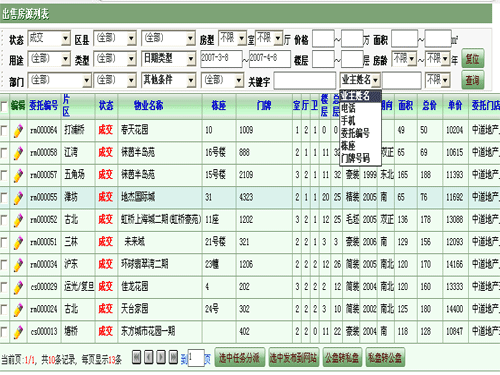Toggle the select-all checkbox in table header
This screenshot has width=500, height=375.
click(x=4, y=107)
